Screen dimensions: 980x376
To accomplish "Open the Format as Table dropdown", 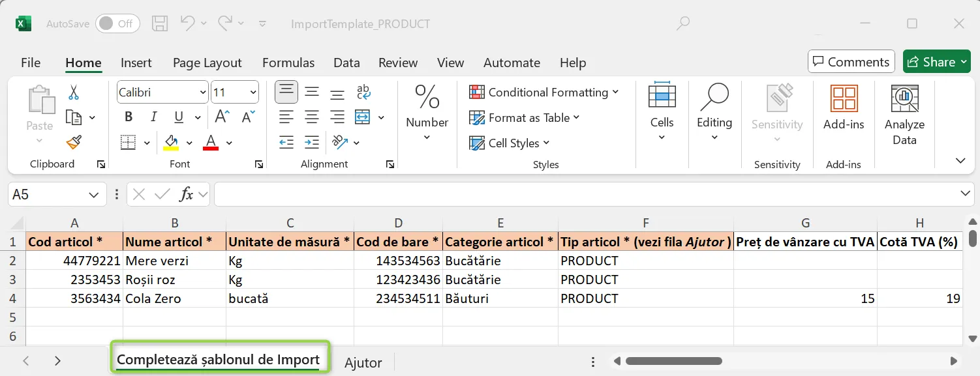I will tap(525, 117).
